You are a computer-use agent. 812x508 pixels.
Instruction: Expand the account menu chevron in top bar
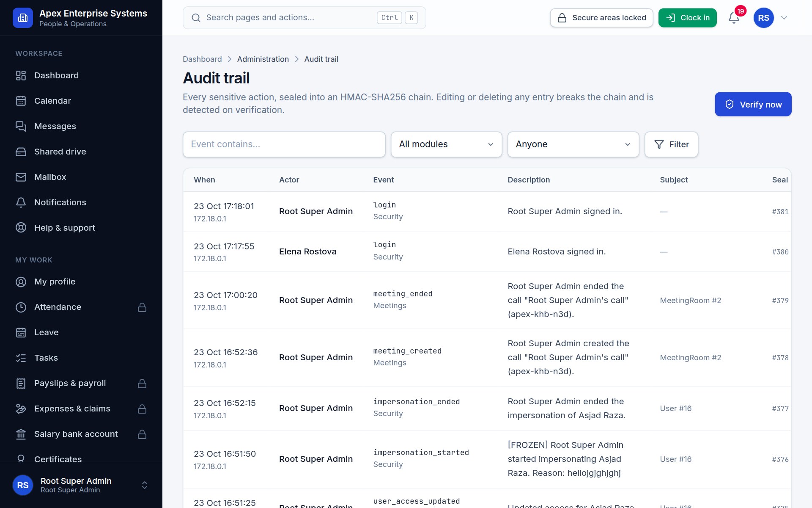[784, 18]
